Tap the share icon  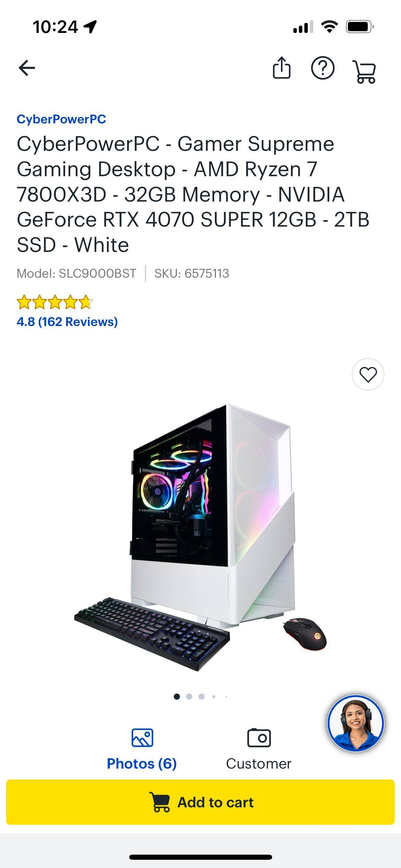click(281, 68)
